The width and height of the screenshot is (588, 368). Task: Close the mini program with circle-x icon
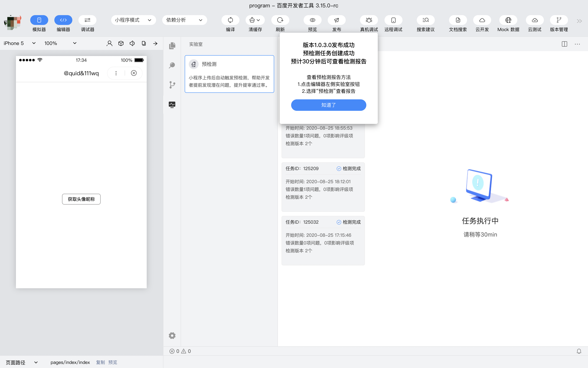134,73
